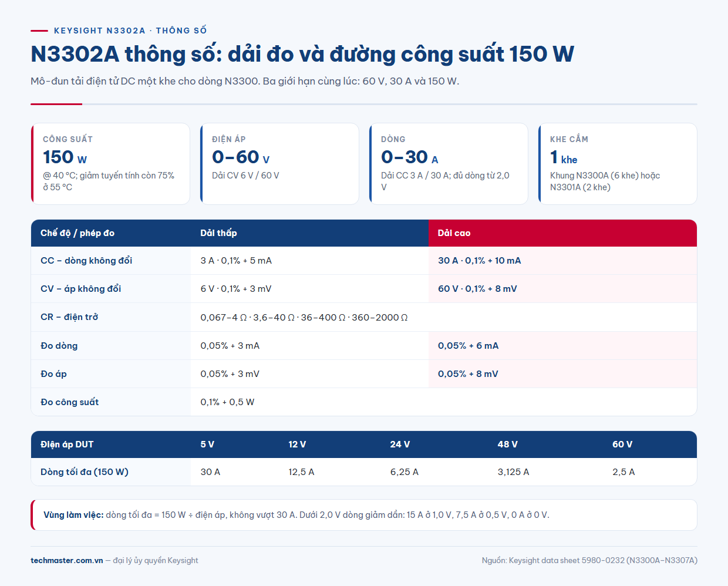Click the 'Vùng làm việc:' note box
Image resolution: width=728 pixels, height=586 pixels.
pos(364,515)
